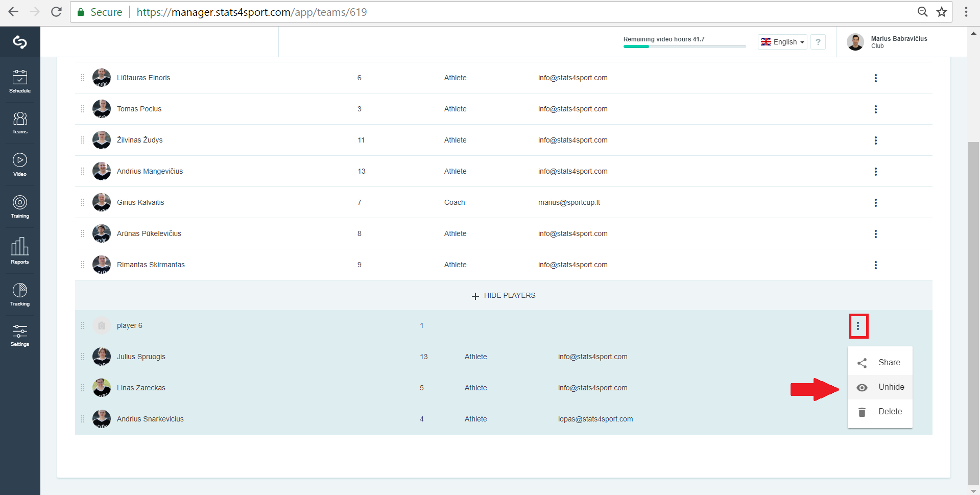Click lopas@stats4sport.com email cell
This screenshot has height=495, width=980.
tap(595, 419)
